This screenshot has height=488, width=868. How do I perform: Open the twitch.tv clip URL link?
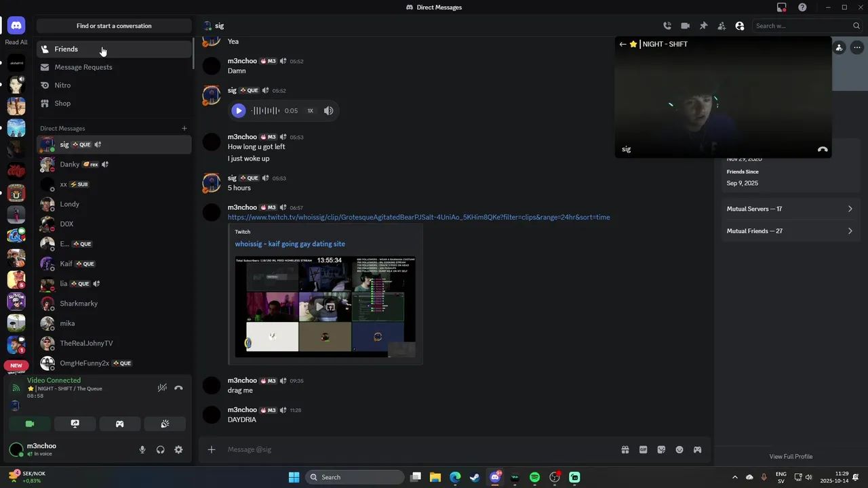[418, 217]
